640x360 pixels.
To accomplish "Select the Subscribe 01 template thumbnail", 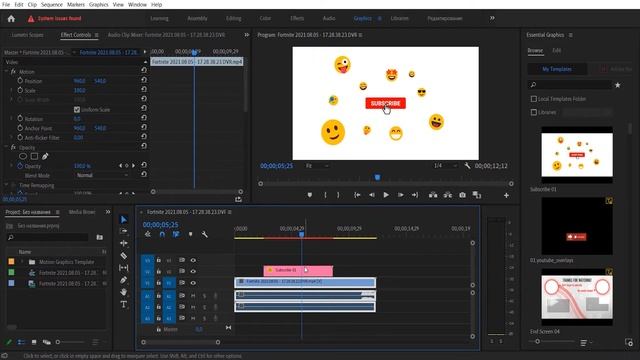I will tap(577, 155).
